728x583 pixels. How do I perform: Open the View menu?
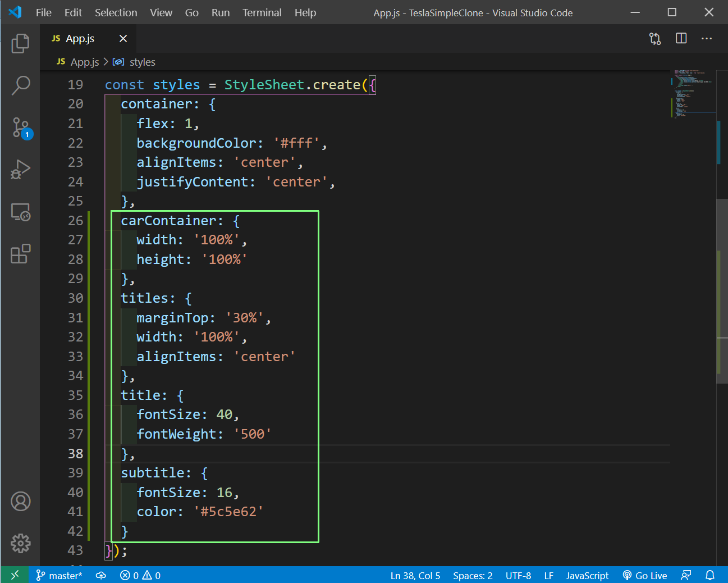161,12
